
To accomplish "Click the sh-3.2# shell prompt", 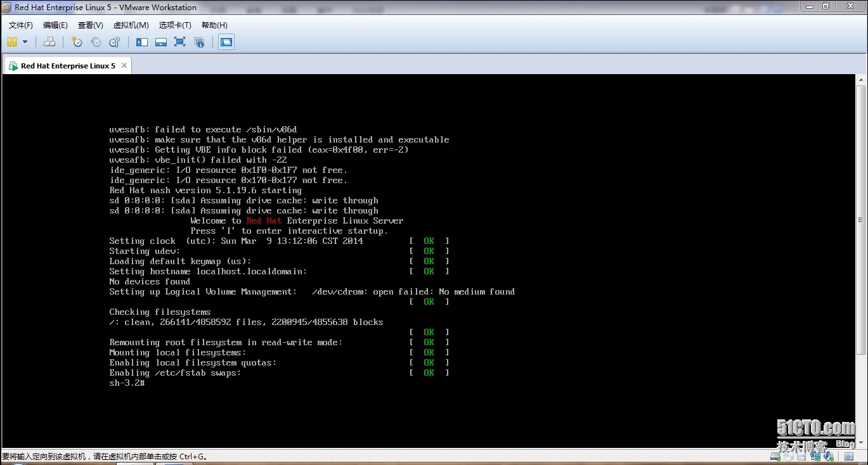I will [127, 383].
